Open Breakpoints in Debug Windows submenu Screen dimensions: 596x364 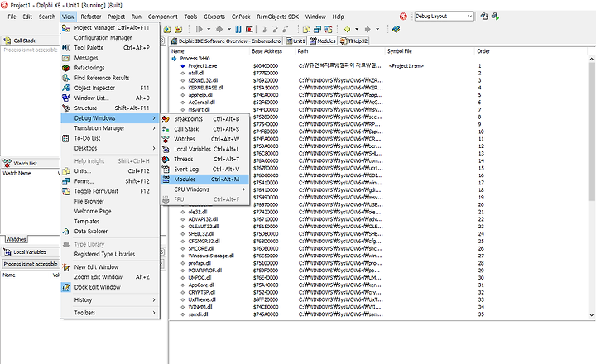205,119
